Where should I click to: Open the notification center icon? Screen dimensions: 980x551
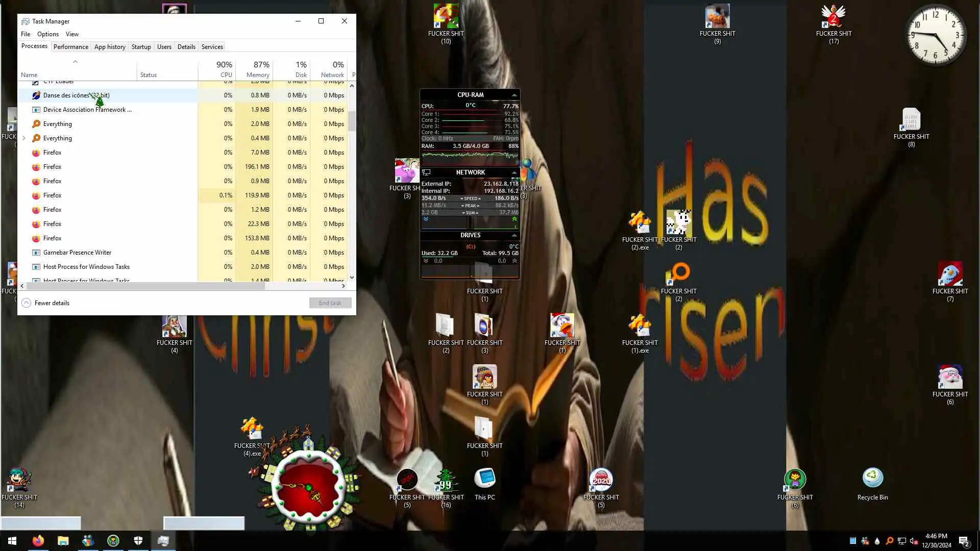[964, 541]
